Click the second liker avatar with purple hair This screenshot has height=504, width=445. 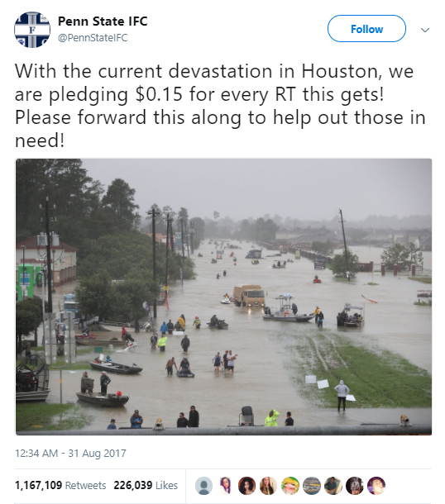coord(225,485)
